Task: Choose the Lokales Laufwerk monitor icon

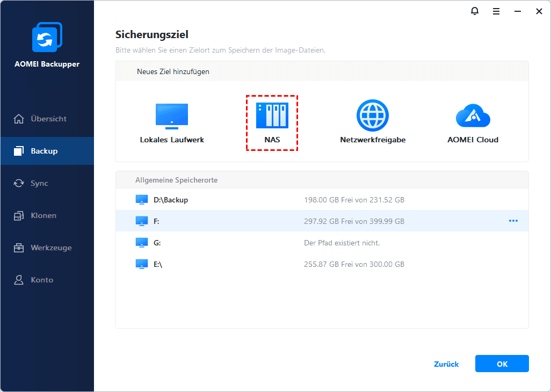Action: click(172, 115)
